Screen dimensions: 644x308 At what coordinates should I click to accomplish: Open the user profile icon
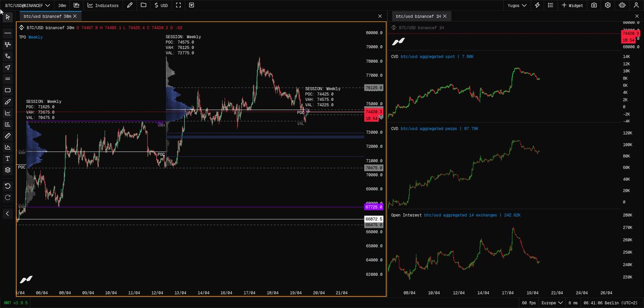(635, 5)
